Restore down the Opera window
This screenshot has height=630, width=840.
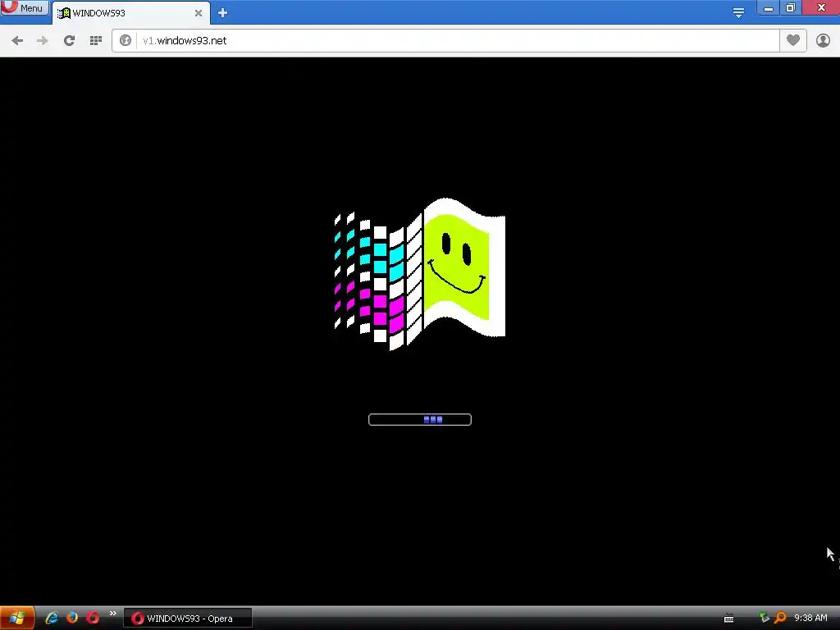tap(791, 7)
